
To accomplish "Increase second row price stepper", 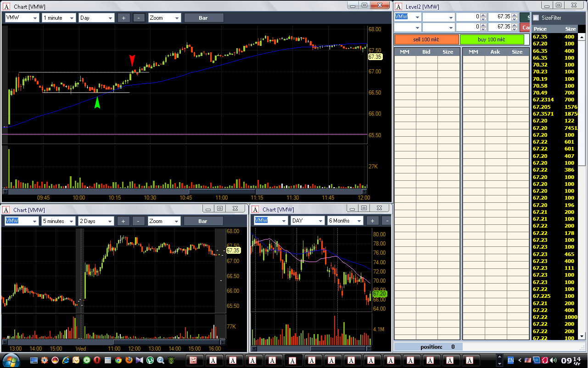I will coord(515,25).
